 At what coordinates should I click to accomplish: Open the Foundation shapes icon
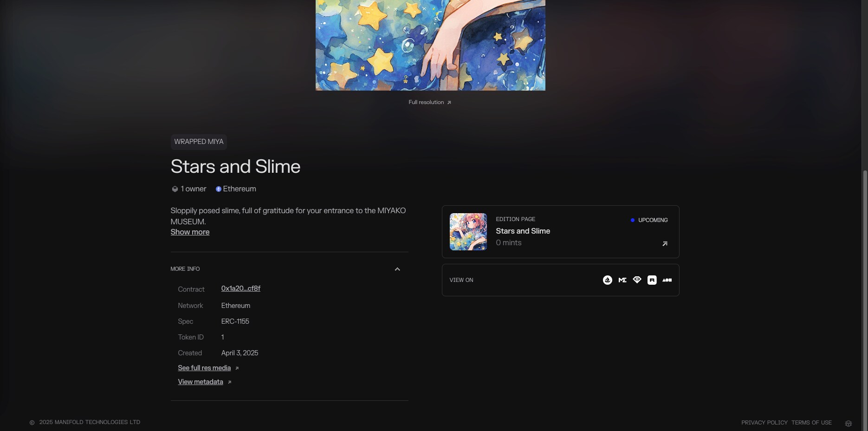click(x=667, y=280)
